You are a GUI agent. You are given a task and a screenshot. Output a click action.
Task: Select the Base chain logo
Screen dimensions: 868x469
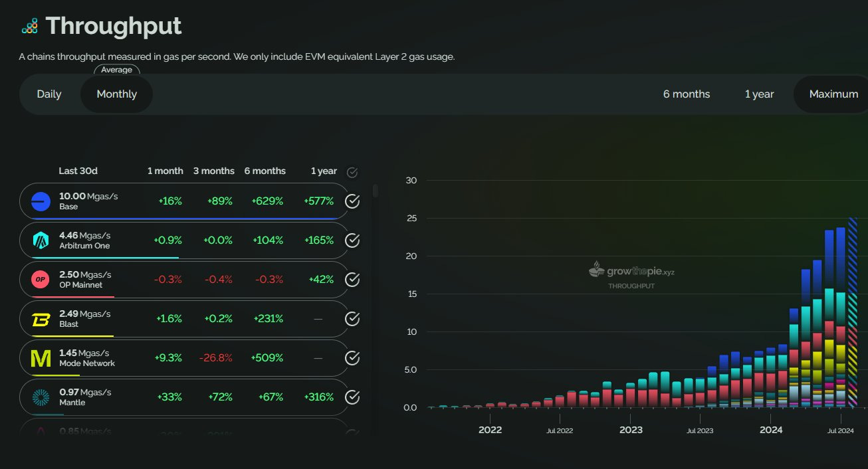(39, 201)
